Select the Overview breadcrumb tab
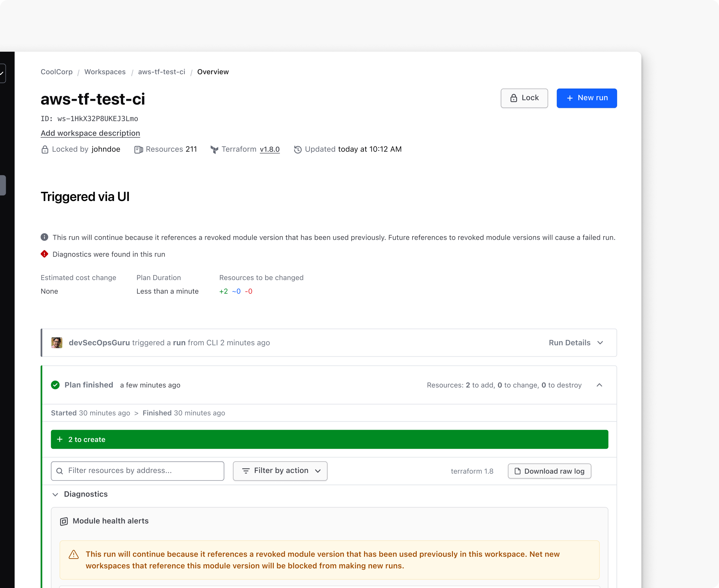Image resolution: width=719 pixels, height=588 pixels. pos(213,72)
